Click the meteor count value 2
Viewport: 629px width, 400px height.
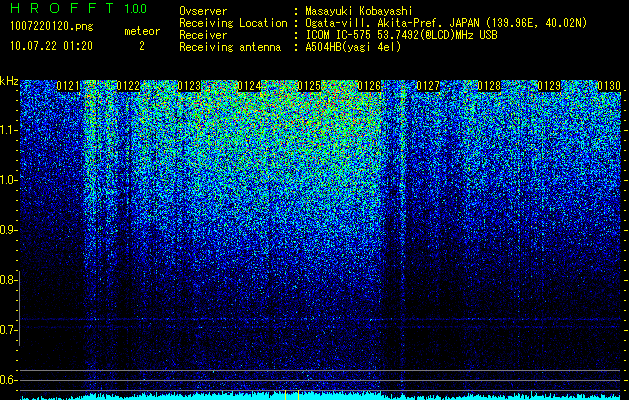(x=142, y=46)
